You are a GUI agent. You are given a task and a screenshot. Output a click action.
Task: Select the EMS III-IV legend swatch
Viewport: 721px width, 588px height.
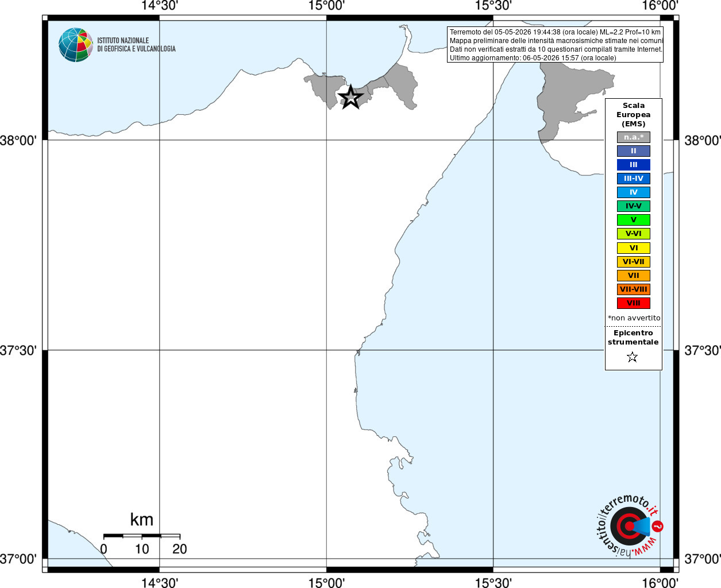tap(634, 179)
